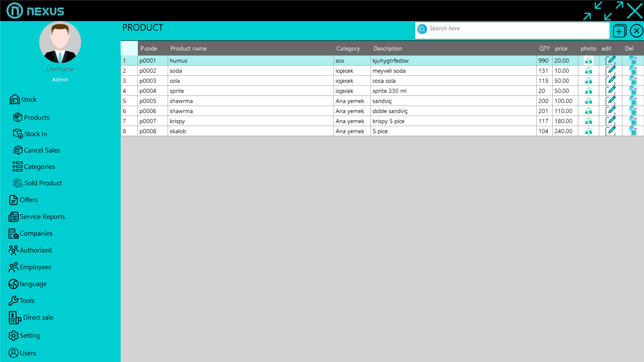Open Categories in sidebar

[34, 167]
